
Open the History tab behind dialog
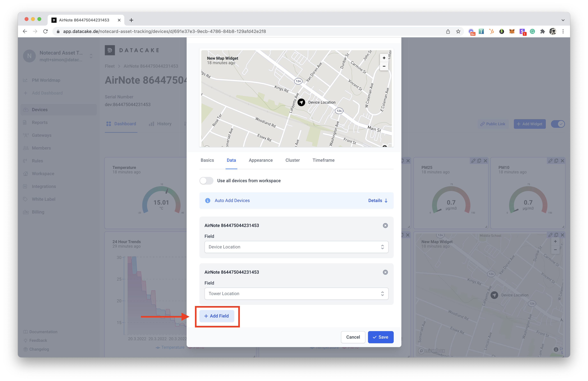click(160, 124)
